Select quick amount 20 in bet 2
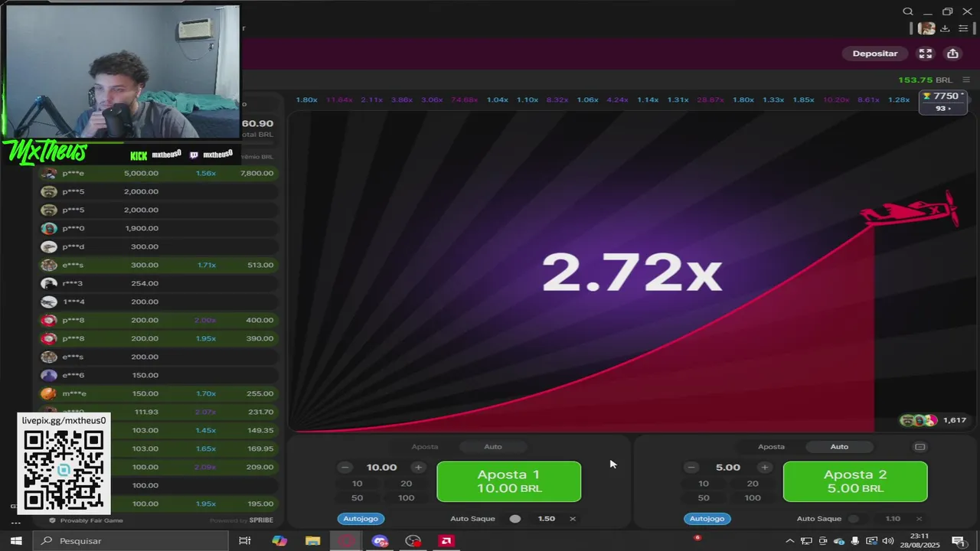 [x=752, y=483]
